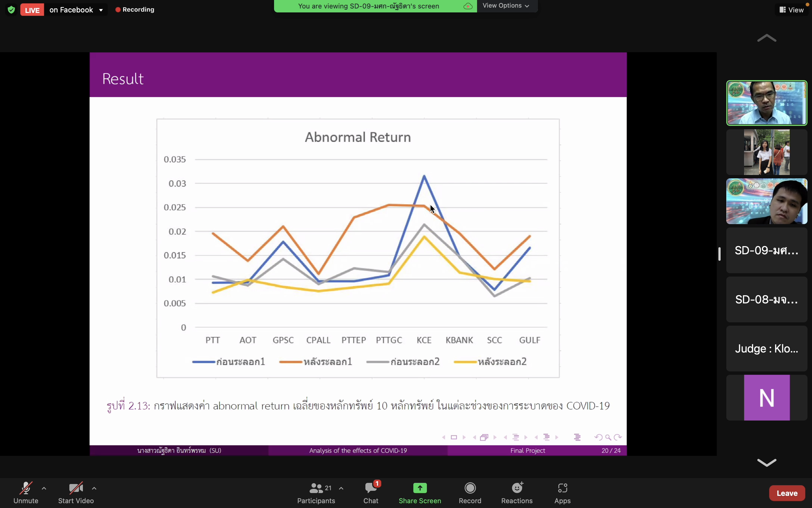Viewport: 812px width, 508px height.
Task: Click Beamer presentation outline icon
Action: [577, 437]
